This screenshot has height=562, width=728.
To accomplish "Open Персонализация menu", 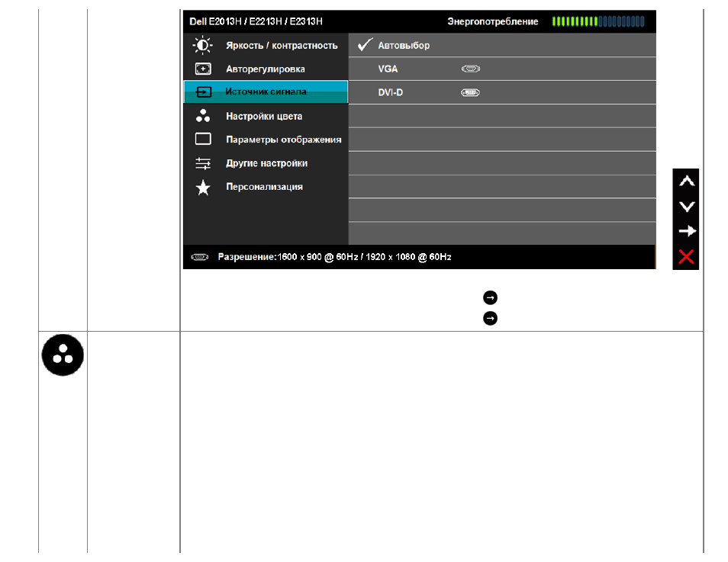I will [x=266, y=187].
